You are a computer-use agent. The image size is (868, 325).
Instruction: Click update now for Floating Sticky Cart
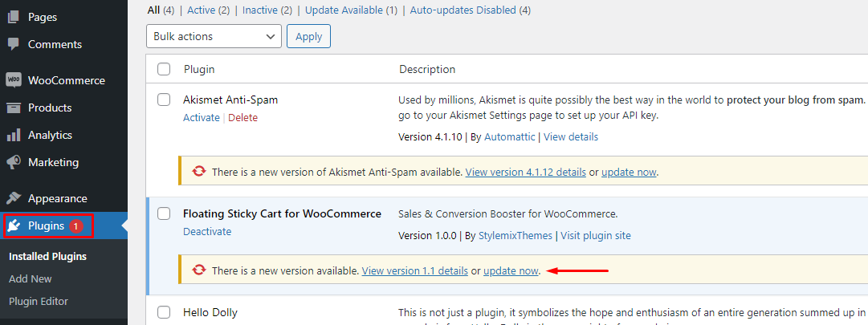coord(511,271)
